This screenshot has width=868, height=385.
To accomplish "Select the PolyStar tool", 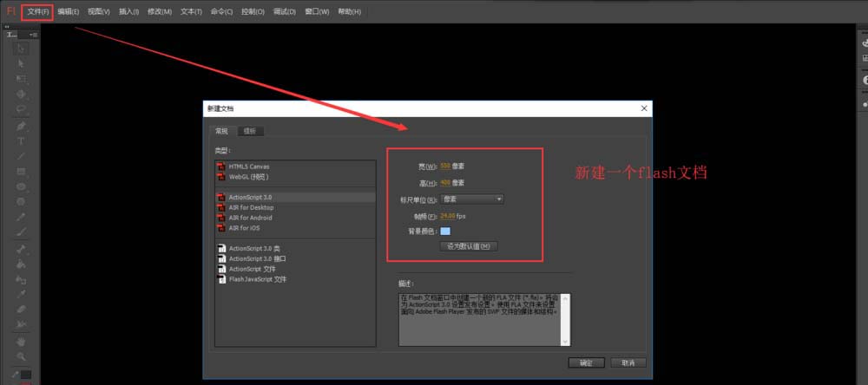I will [x=21, y=202].
